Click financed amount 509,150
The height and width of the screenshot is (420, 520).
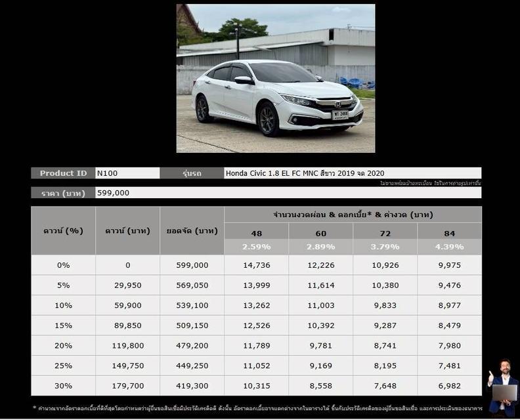[192, 325]
